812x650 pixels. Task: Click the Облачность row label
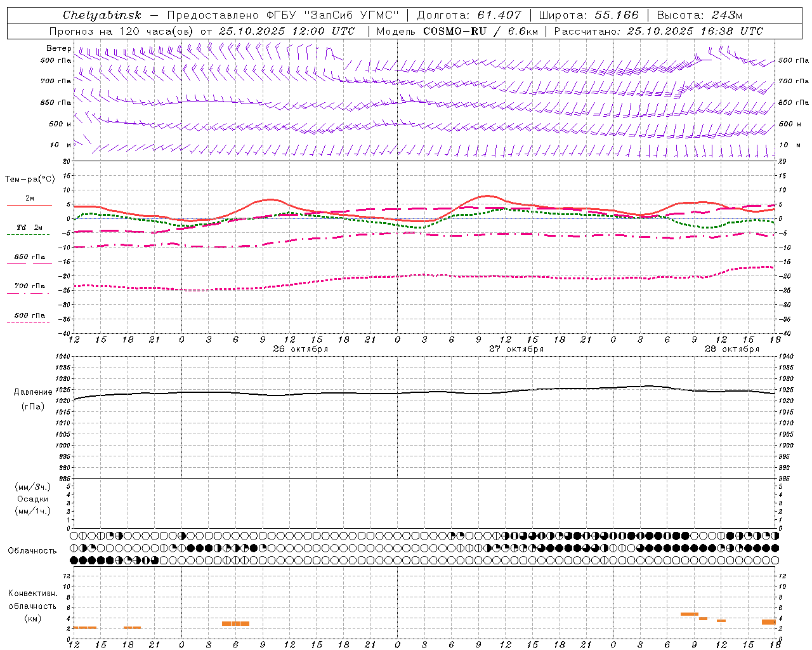32,551
